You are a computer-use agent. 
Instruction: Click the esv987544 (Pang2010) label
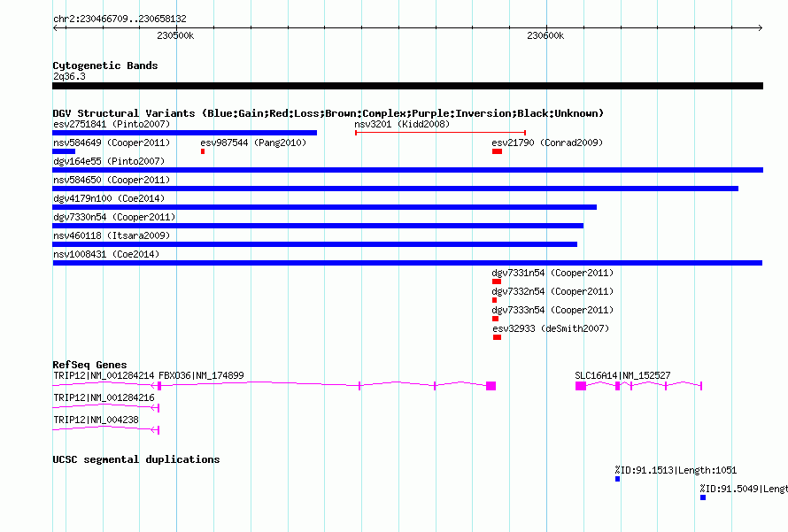pos(253,143)
